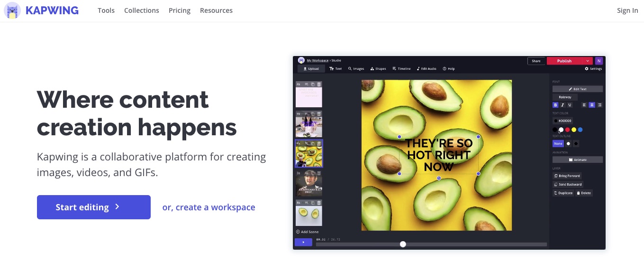Toggle Italic text formatting

click(562, 105)
